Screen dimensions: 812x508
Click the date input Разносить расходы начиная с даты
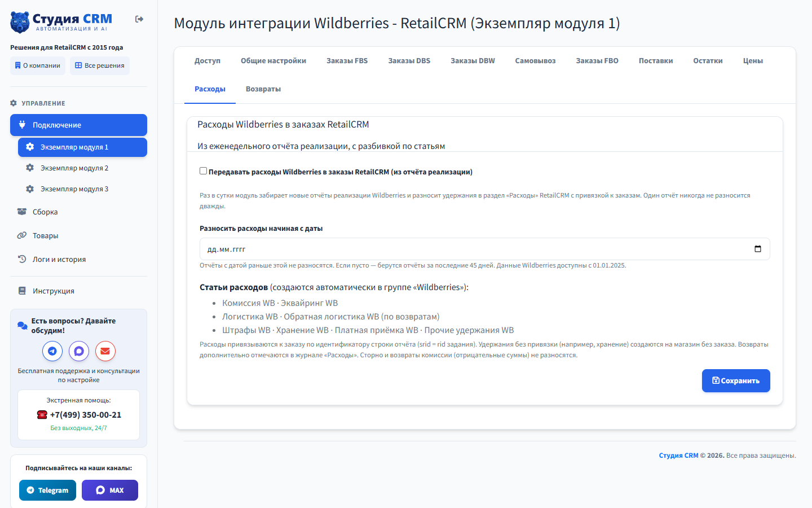[485, 249]
